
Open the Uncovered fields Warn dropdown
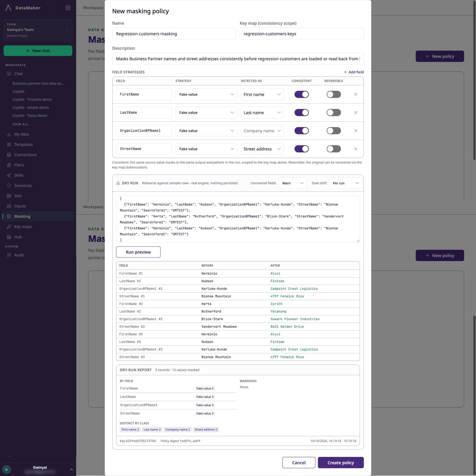click(293, 183)
